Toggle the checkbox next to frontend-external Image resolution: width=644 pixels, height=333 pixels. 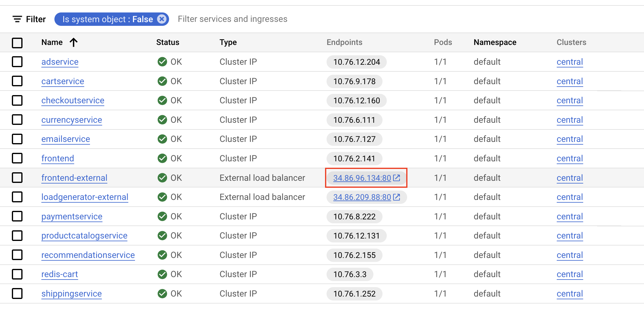pyautogui.click(x=17, y=177)
